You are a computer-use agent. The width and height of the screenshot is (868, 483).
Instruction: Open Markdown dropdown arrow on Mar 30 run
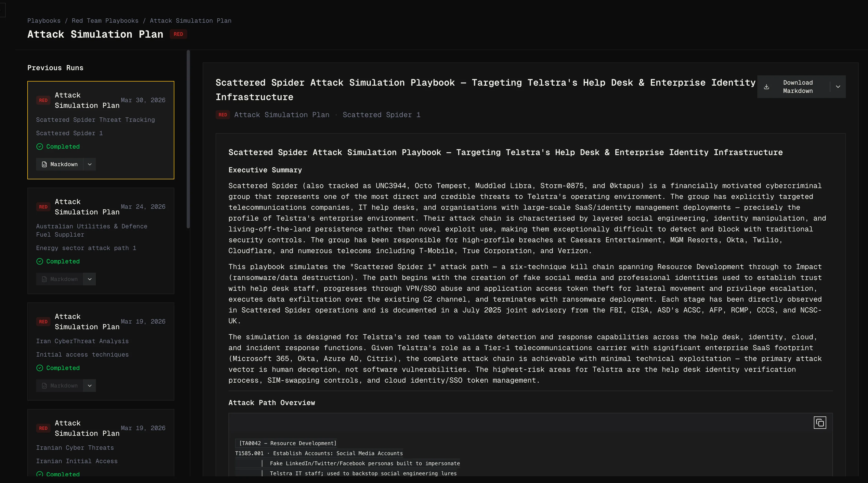[x=90, y=164]
